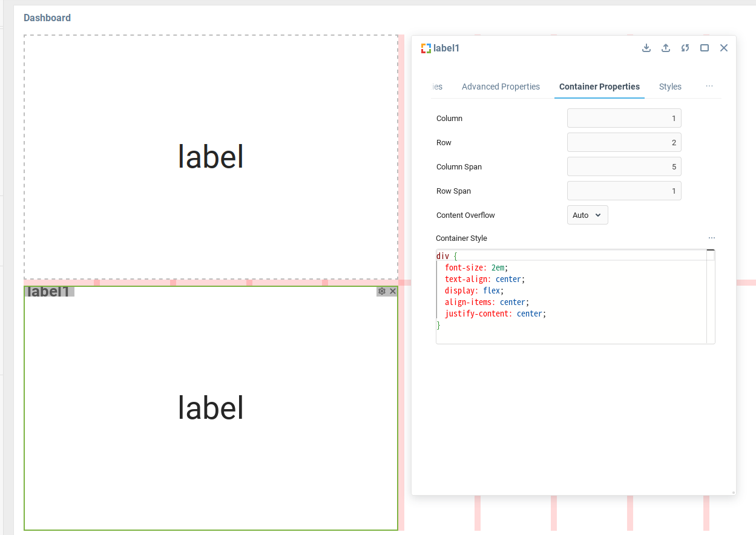The height and width of the screenshot is (535, 756).
Task: Click the label1 panel logo icon
Action: point(426,48)
